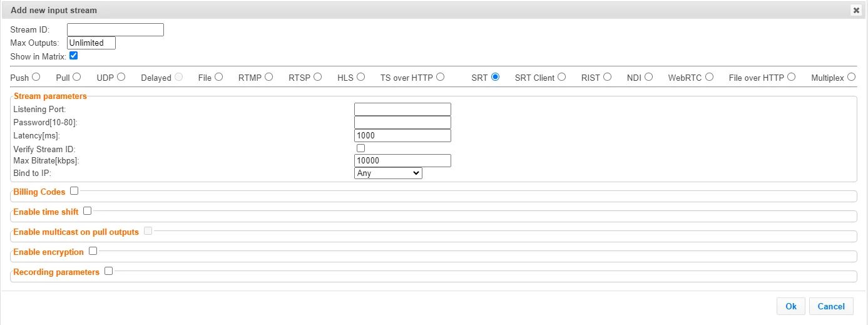Select the Push radio button

[x=36, y=77]
